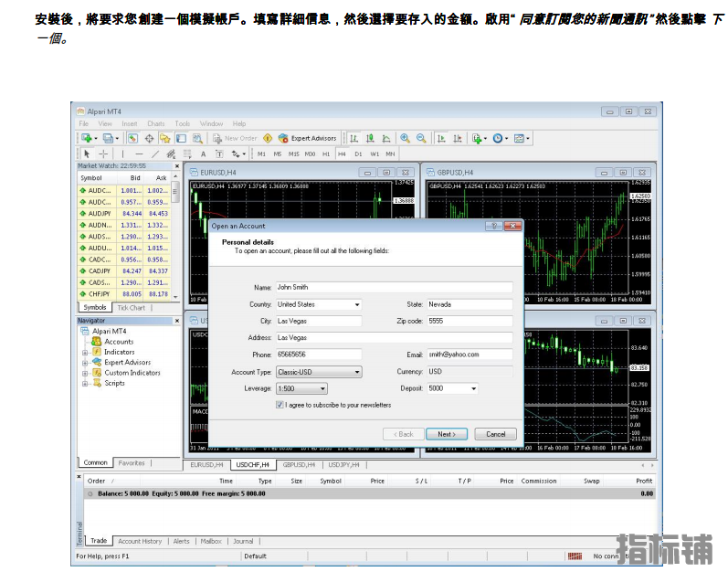Switch to the Account History tab

coord(140,541)
